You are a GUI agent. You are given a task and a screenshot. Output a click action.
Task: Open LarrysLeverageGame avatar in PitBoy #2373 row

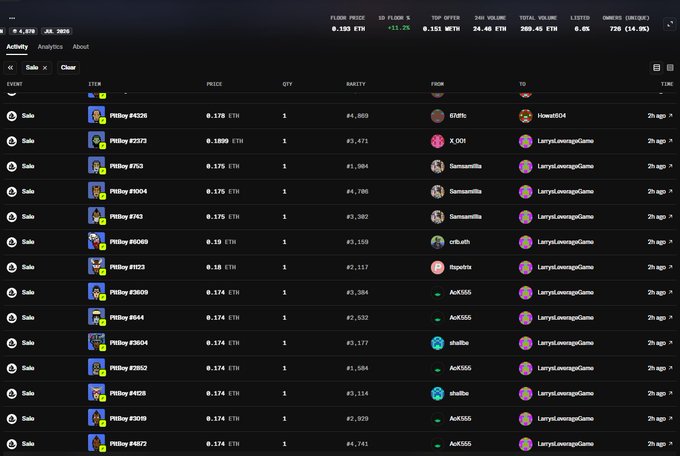pos(526,141)
